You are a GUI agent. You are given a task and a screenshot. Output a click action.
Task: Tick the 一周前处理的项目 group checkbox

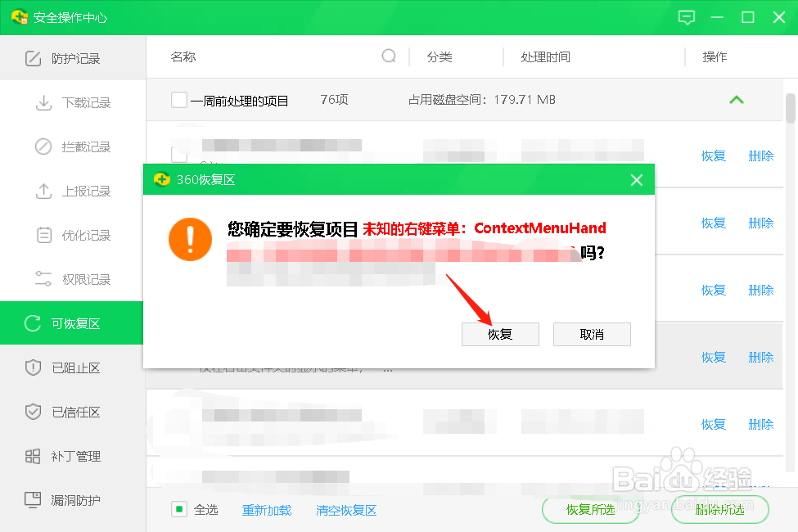179,100
